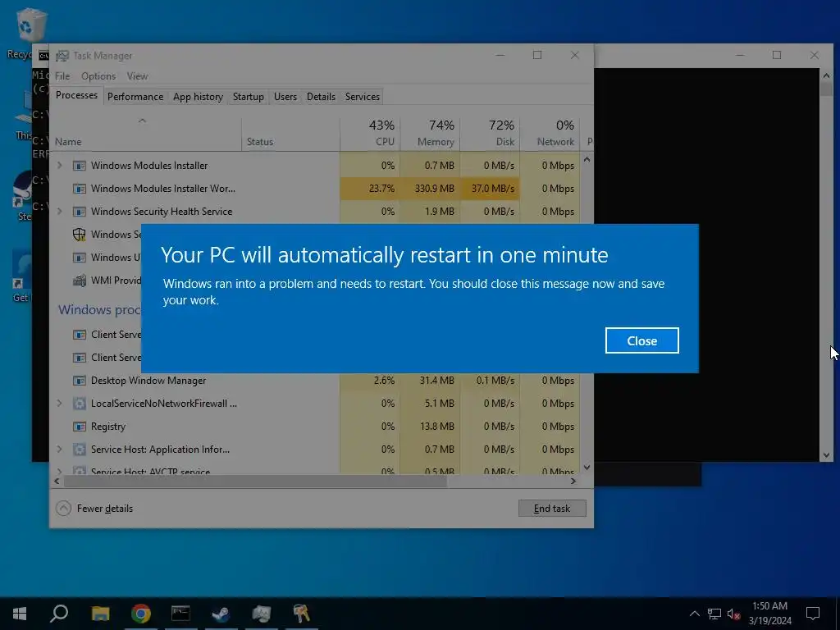The height and width of the screenshot is (630, 840).
Task: Click Windows Modules Installer process icon
Action: click(x=80, y=166)
